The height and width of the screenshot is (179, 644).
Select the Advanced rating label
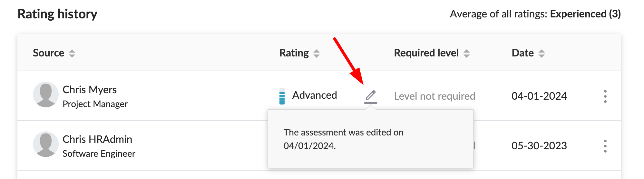[x=315, y=95]
